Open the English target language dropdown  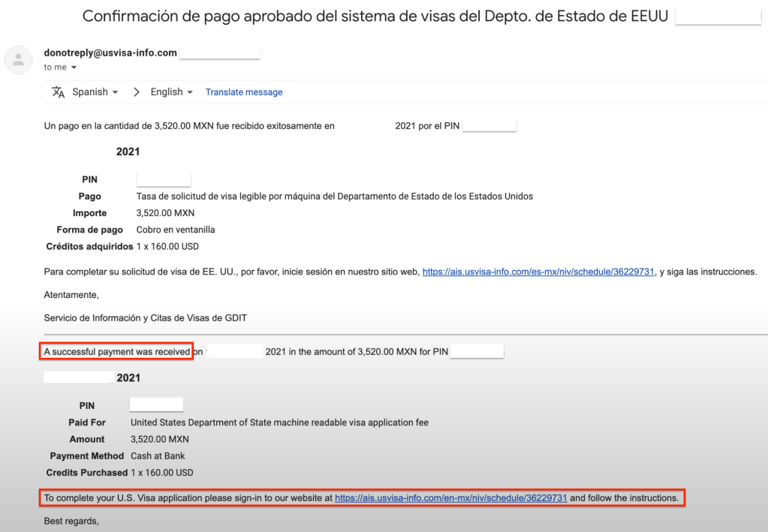click(x=172, y=92)
